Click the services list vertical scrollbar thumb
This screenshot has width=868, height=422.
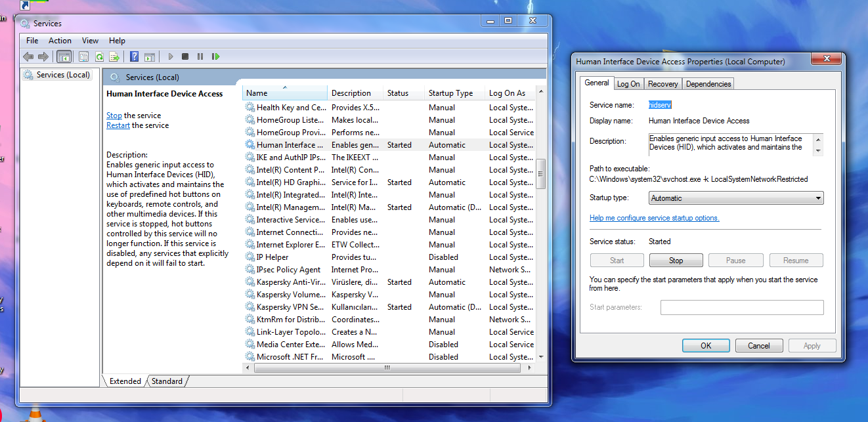[541, 174]
